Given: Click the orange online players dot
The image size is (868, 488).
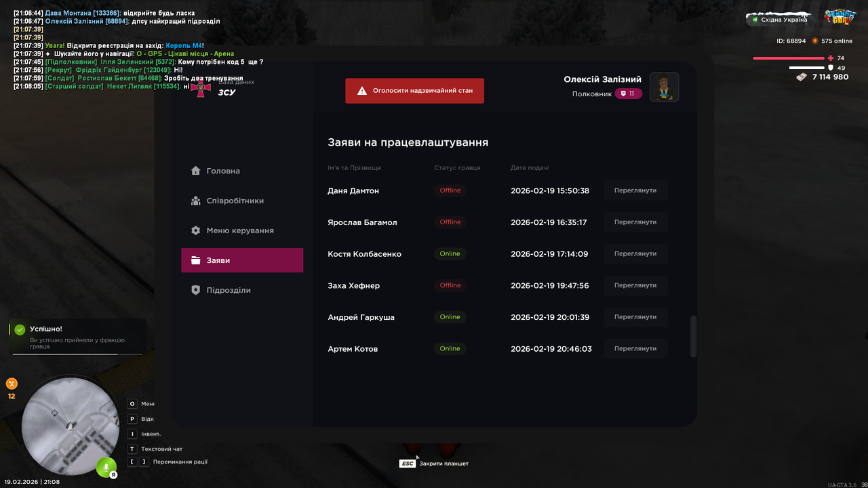Looking at the screenshot, I should 815,41.
